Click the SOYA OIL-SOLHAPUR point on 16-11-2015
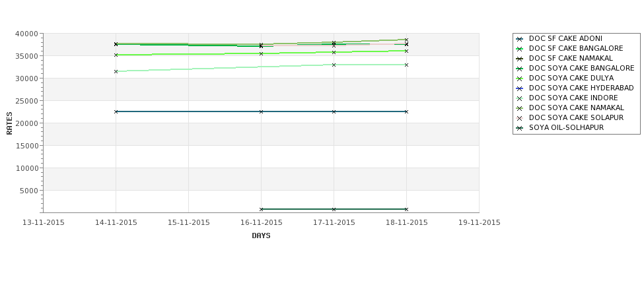The height and width of the screenshot is (283, 644). [x=261, y=209]
